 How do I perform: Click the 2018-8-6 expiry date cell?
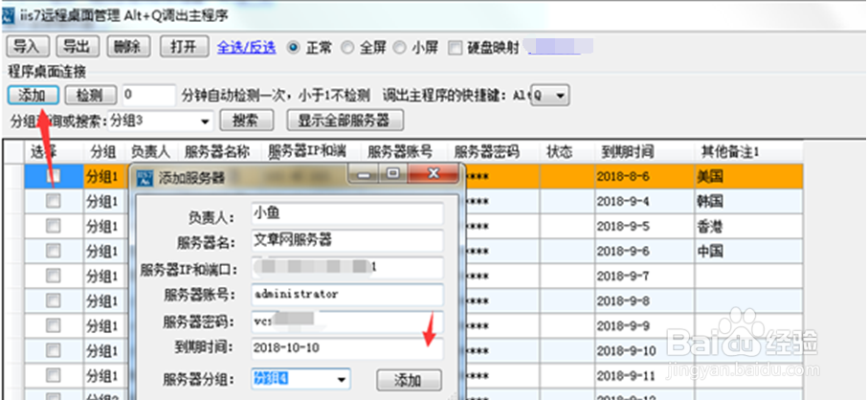(644, 176)
